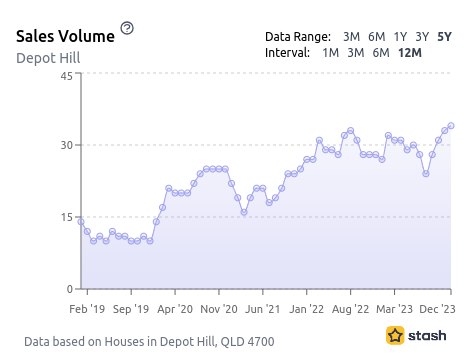
Task: Select the 12M interval option
Action: (410, 53)
